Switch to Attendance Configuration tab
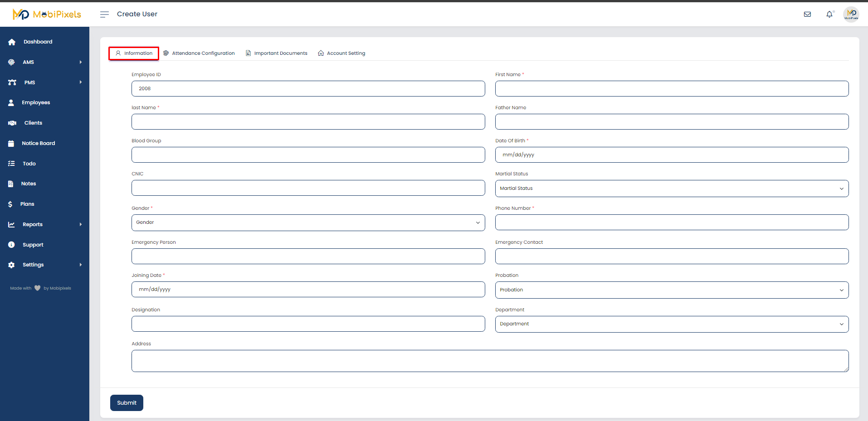868x421 pixels. coord(199,53)
